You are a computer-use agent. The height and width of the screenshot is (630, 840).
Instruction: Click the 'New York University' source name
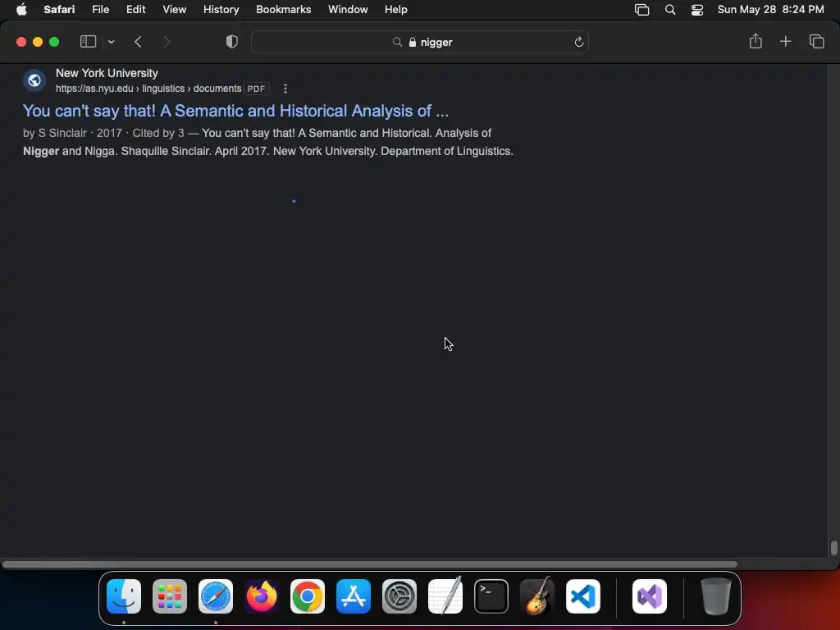(x=107, y=73)
